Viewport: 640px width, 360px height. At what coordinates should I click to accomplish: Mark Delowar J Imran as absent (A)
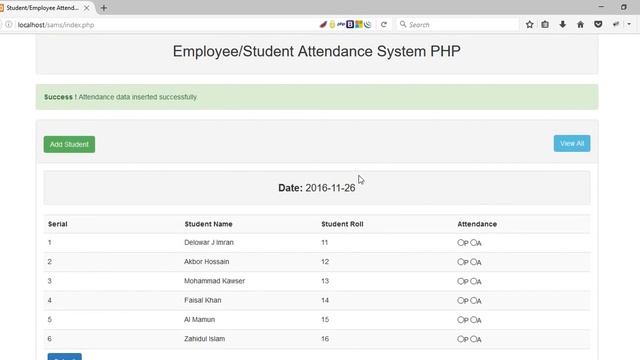tap(473, 242)
